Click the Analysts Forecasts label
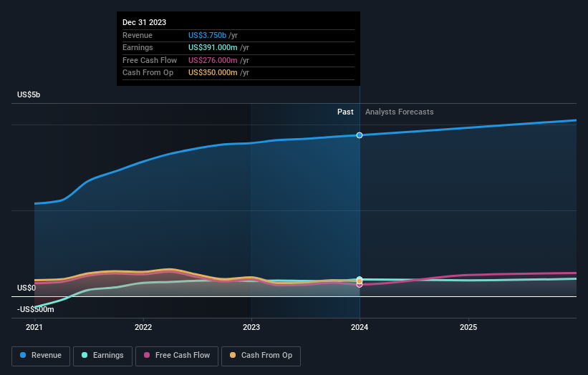 400,112
